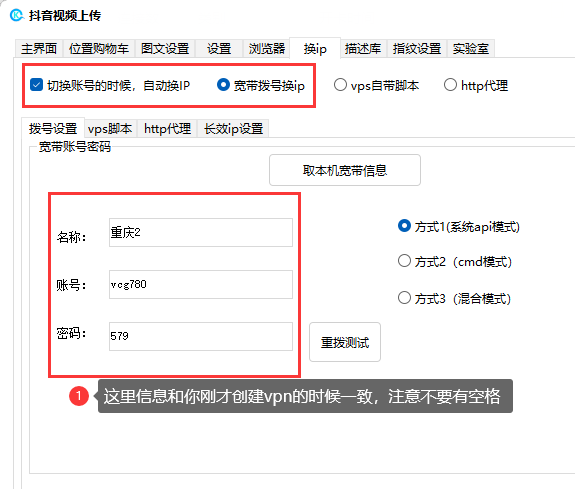Click the 抖音视频上传 app logo icon
The width and height of the screenshot is (575, 489).
pyautogui.click(x=17, y=15)
